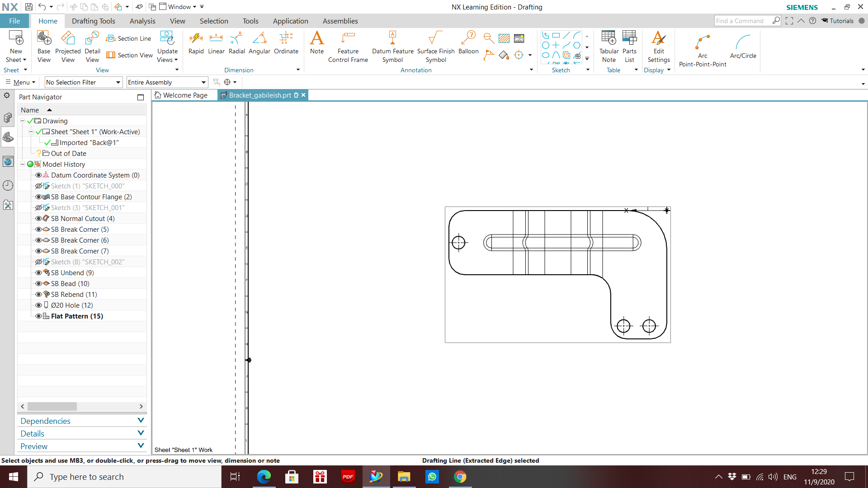Image resolution: width=868 pixels, height=488 pixels.
Task: Toggle visibility of Flat Pattern (15)
Action: (38, 316)
